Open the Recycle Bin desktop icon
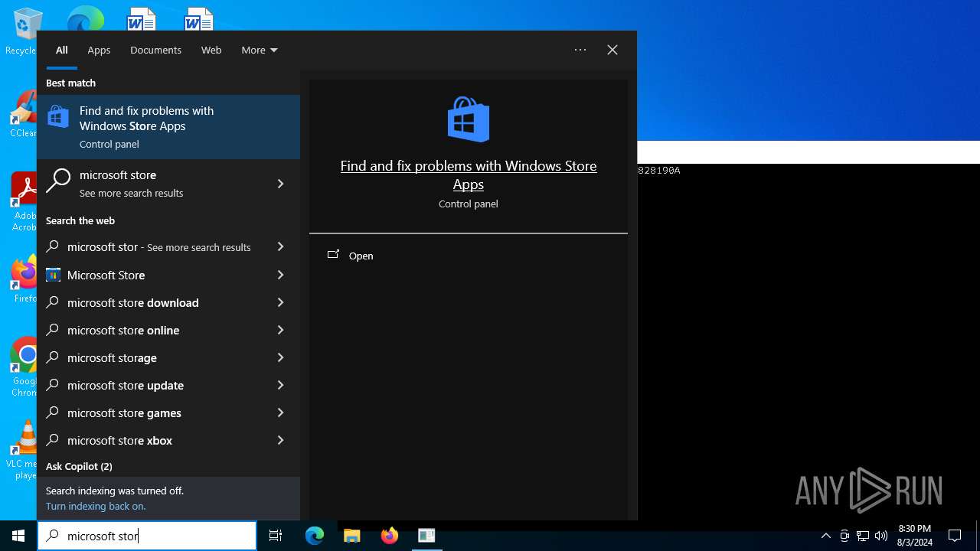Screen dimensions: 980x551 (24, 32)
